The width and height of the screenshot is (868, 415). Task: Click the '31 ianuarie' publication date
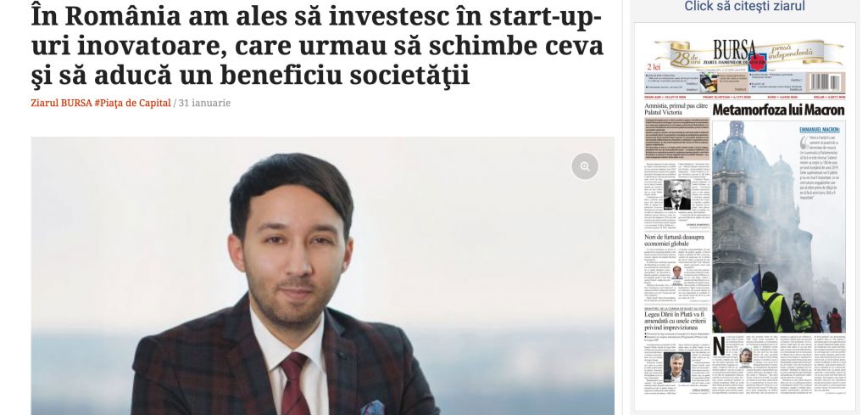click(x=204, y=103)
